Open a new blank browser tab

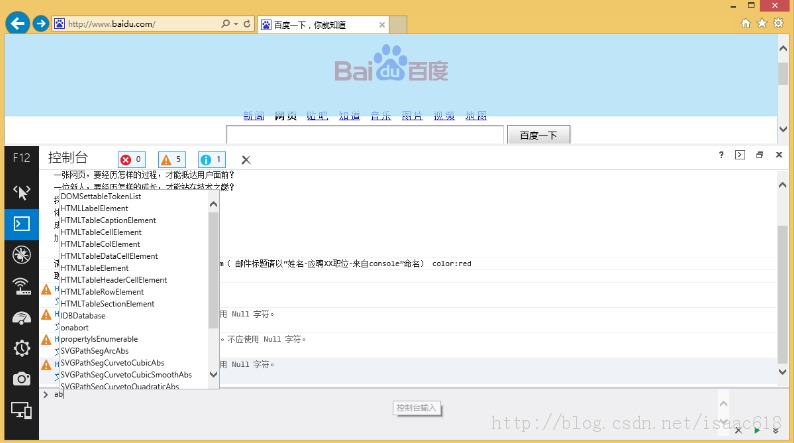[x=398, y=24]
